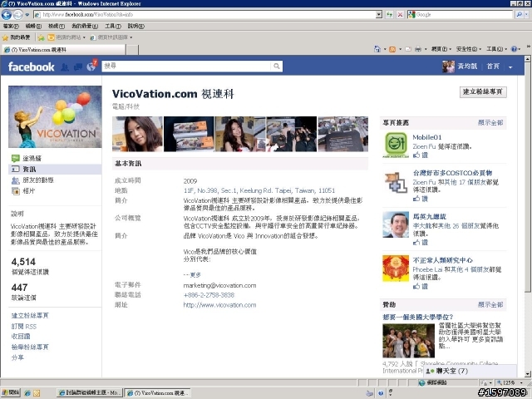Open a new blank browser tab
532x399 pixels.
[x=133, y=50]
